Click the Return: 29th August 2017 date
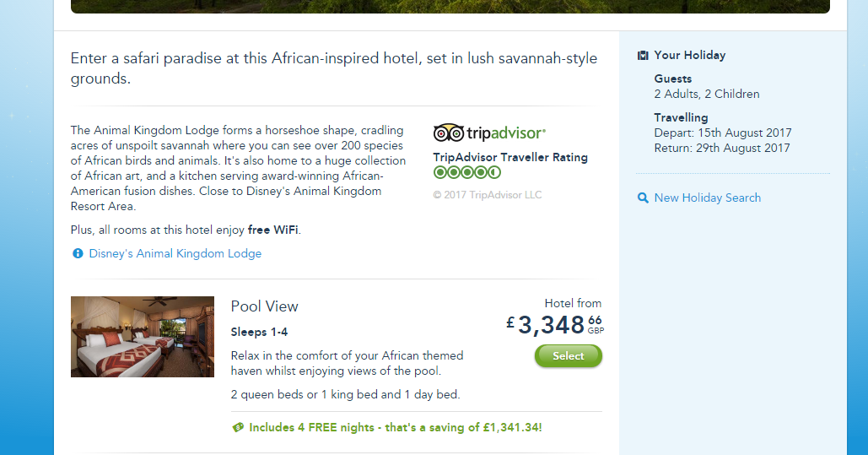The width and height of the screenshot is (868, 455). click(x=721, y=148)
